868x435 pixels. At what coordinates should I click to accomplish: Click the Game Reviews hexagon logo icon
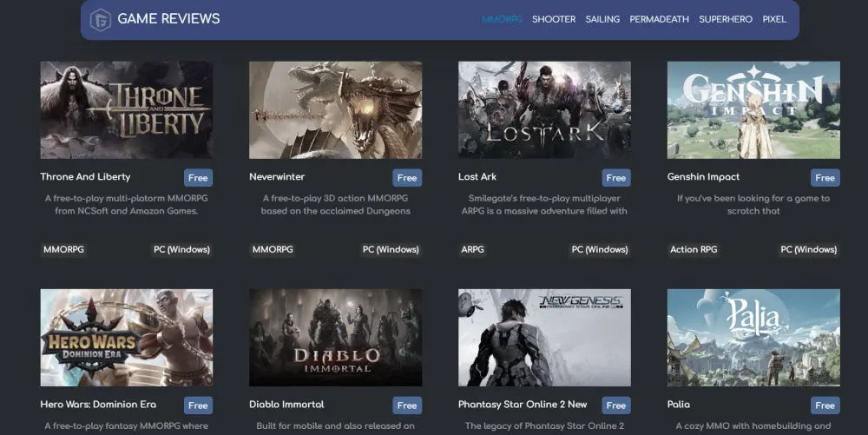point(100,19)
